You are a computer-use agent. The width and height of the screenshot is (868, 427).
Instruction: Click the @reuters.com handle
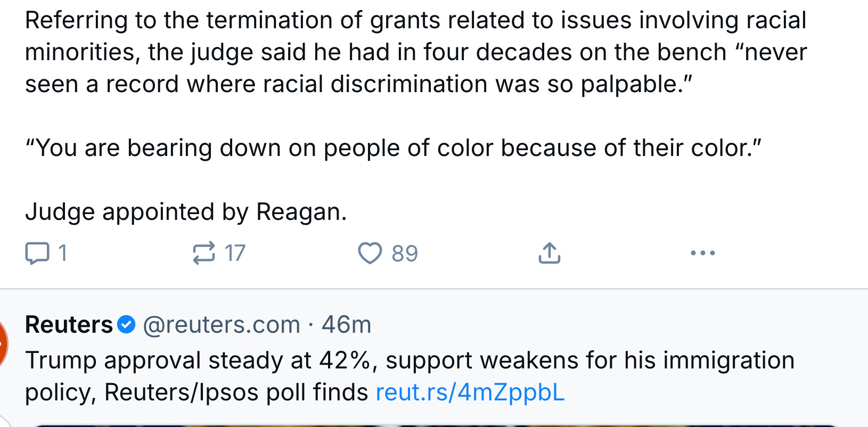222,325
